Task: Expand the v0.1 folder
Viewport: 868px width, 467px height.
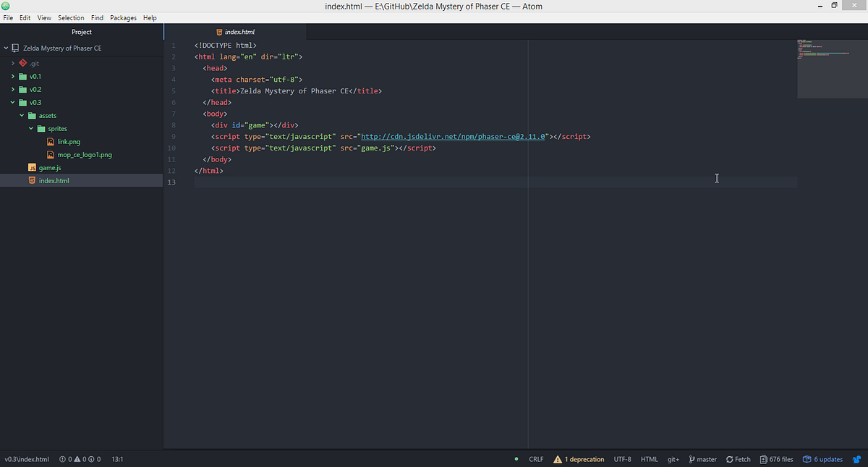Action: (x=12, y=76)
